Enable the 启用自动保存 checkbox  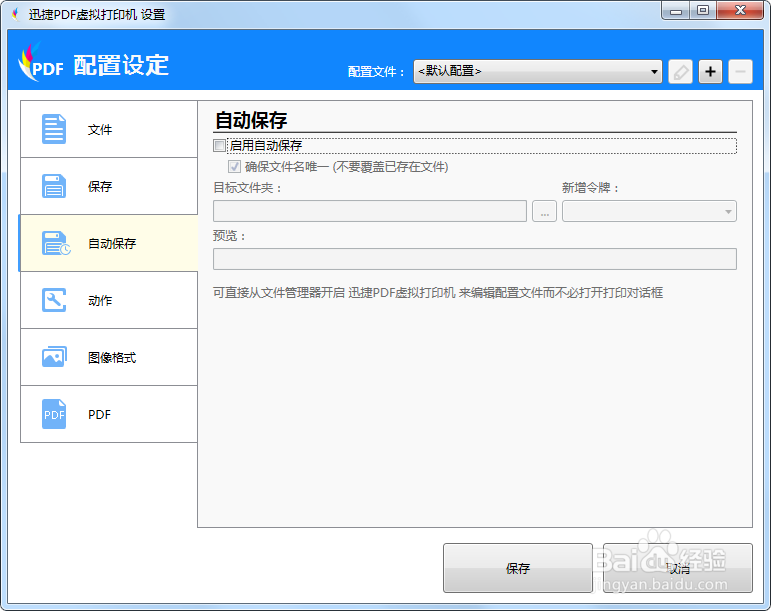pyautogui.click(x=219, y=145)
